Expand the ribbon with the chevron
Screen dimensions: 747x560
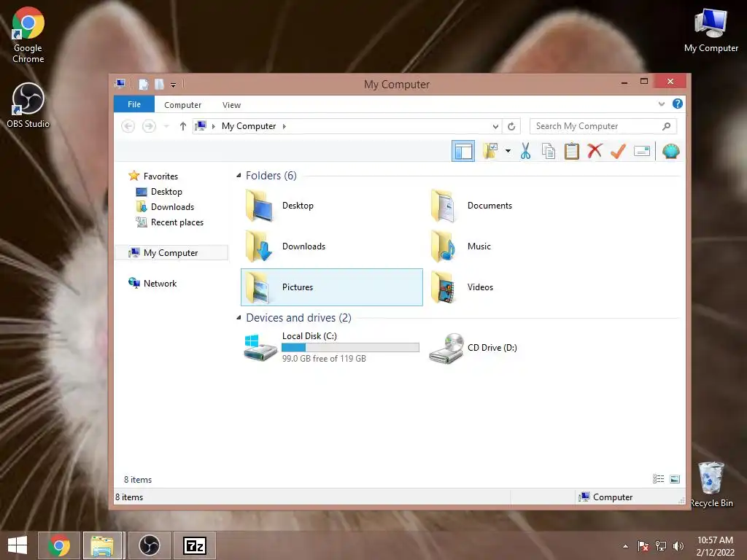[661, 104]
